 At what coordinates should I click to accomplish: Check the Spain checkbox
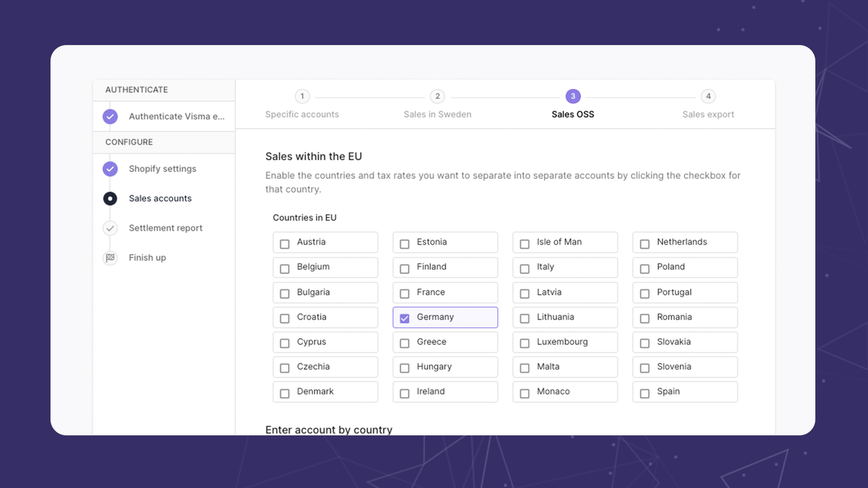644,392
